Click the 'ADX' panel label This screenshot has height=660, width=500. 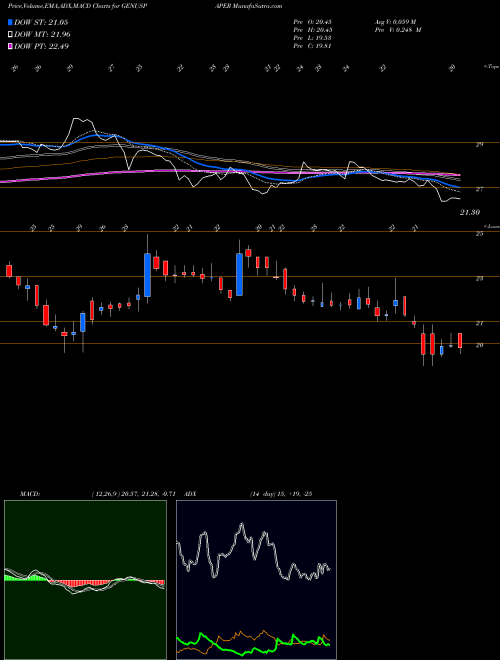[x=190, y=494]
